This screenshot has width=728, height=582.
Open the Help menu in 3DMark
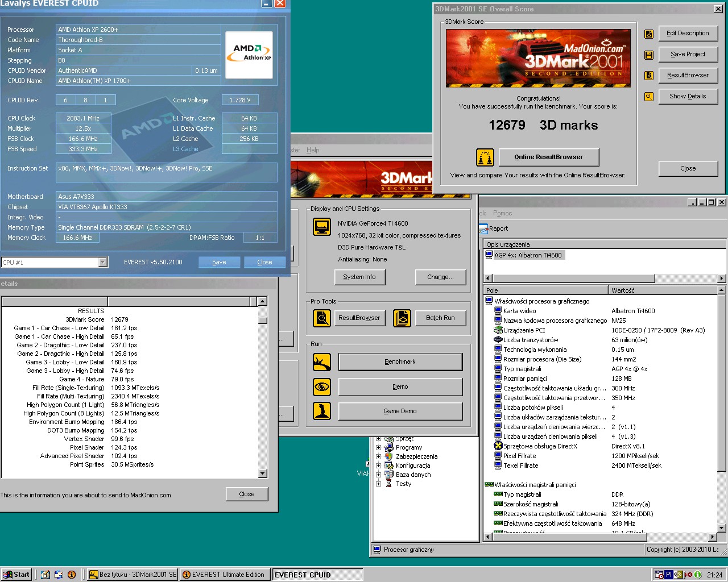pyautogui.click(x=313, y=150)
